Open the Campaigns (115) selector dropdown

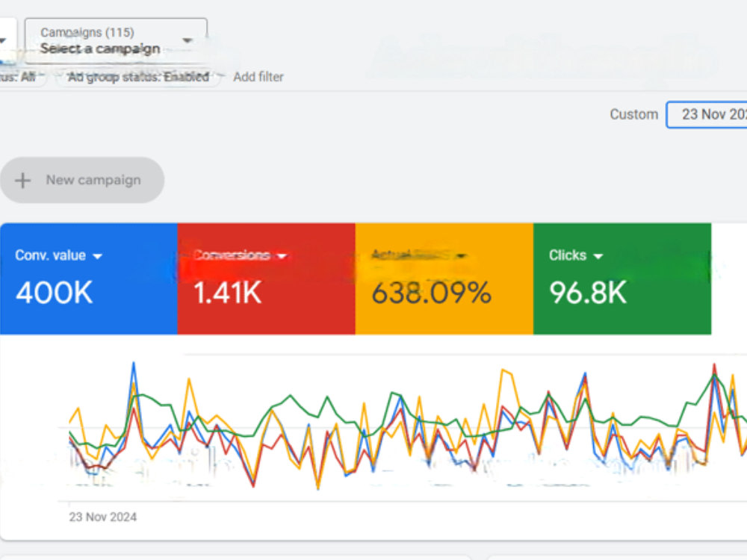click(116, 41)
